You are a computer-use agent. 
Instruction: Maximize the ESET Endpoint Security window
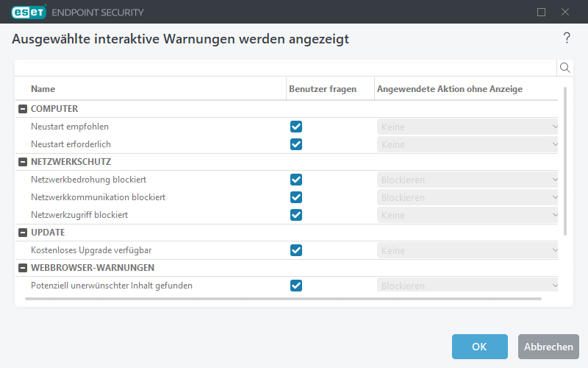coord(541,12)
